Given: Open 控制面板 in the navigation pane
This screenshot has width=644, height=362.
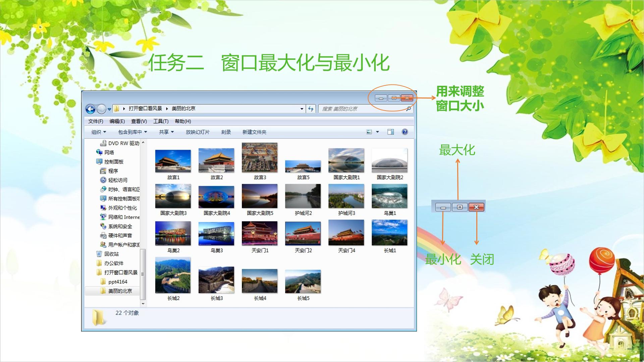Looking at the screenshot, I should coord(110,162).
